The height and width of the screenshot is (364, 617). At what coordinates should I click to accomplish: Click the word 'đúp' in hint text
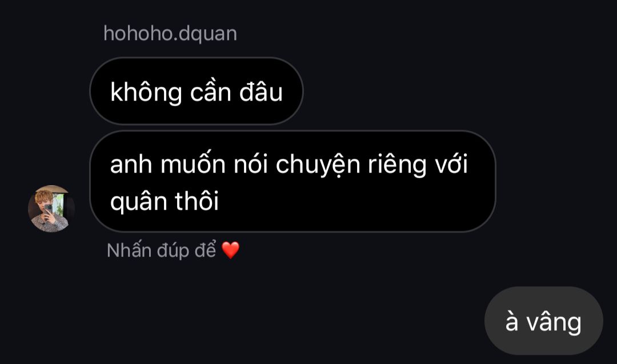click(x=173, y=251)
